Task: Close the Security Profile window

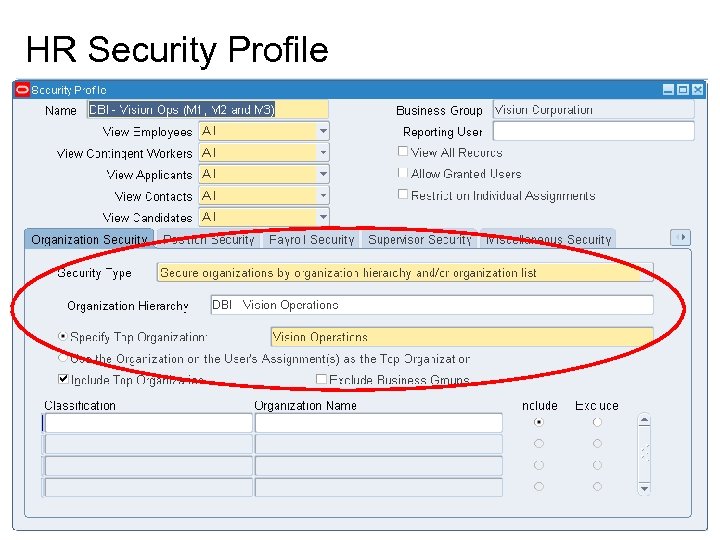Action: click(698, 90)
